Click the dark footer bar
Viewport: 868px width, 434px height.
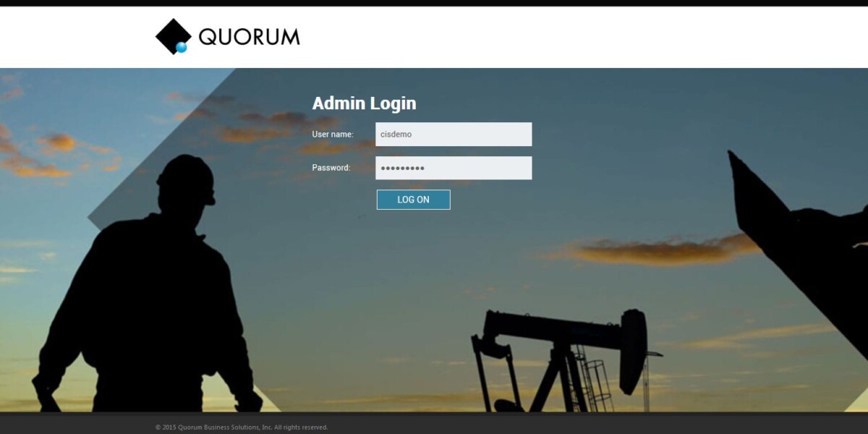pyautogui.click(x=434, y=423)
